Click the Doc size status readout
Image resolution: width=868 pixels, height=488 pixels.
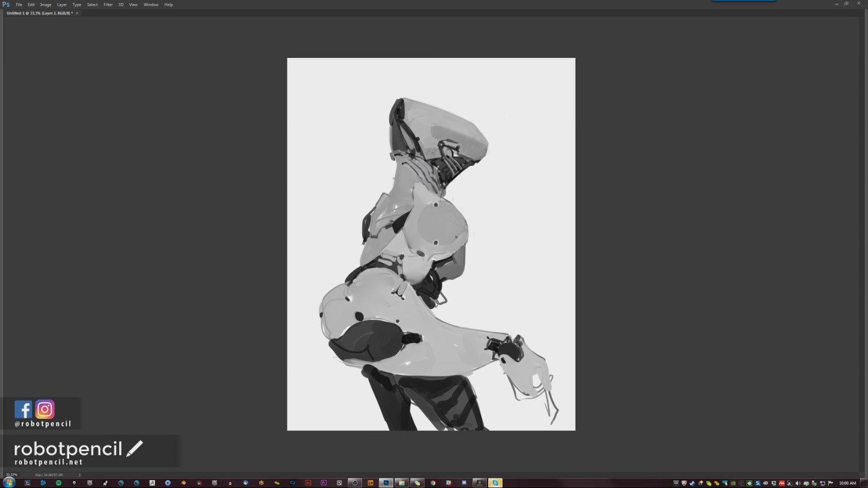click(x=49, y=475)
